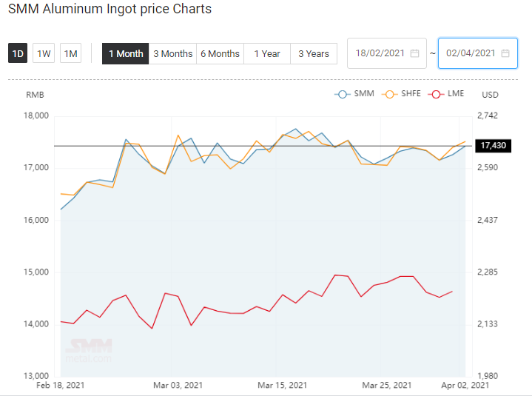Select the 1W interval button
The height and width of the screenshot is (396, 532).
44,53
